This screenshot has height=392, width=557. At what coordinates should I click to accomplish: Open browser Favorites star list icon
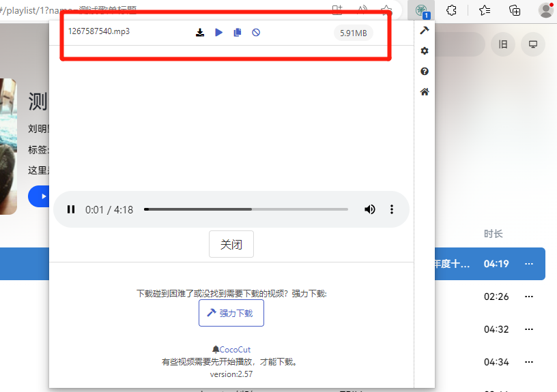[x=485, y=10]
